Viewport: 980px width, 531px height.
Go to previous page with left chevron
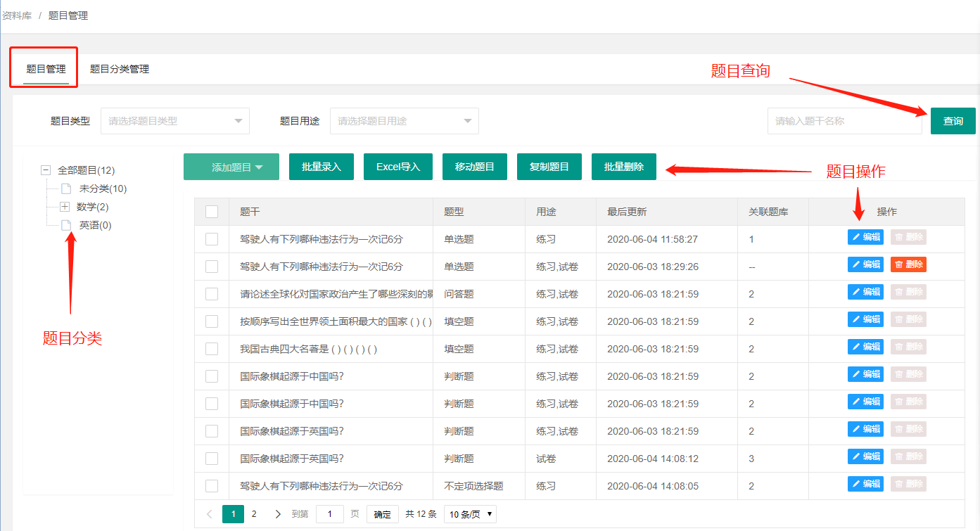tap(210, 514)
